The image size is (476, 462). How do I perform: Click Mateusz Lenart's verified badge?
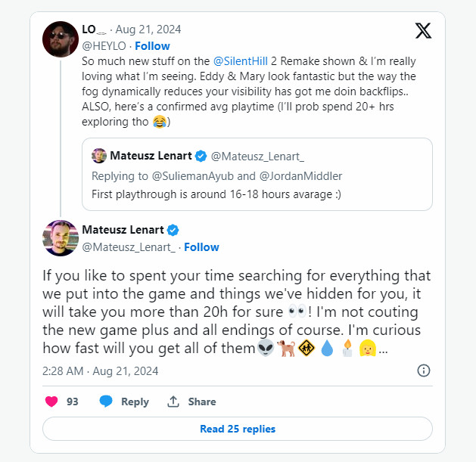(x=173, y=230)
